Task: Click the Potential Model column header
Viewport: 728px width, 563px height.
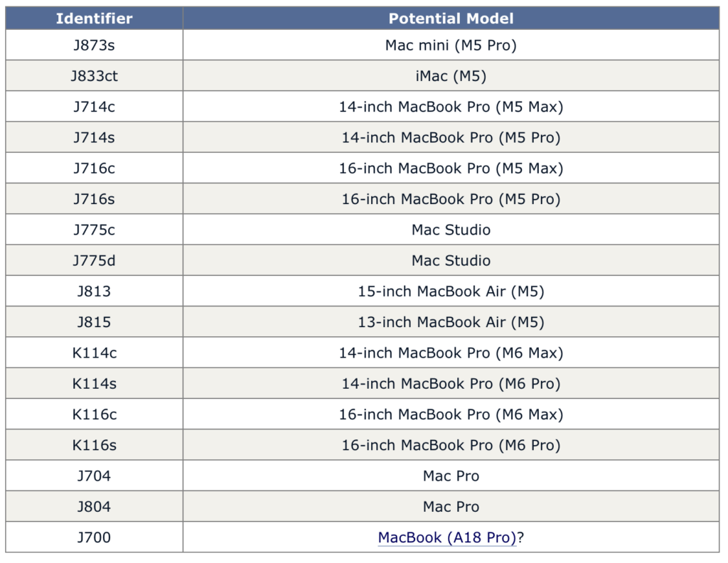Action: [x=451, y=18]
